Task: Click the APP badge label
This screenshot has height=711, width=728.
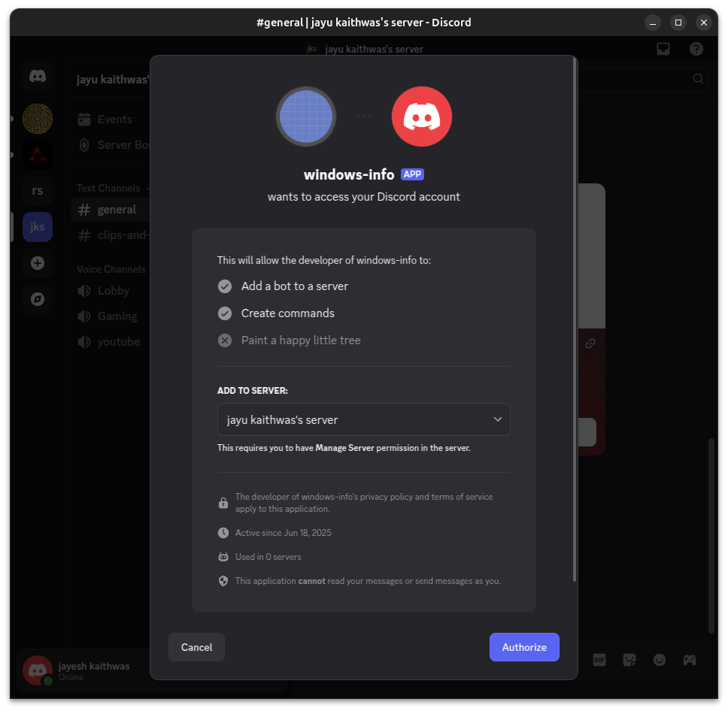Action: point(412,174)
